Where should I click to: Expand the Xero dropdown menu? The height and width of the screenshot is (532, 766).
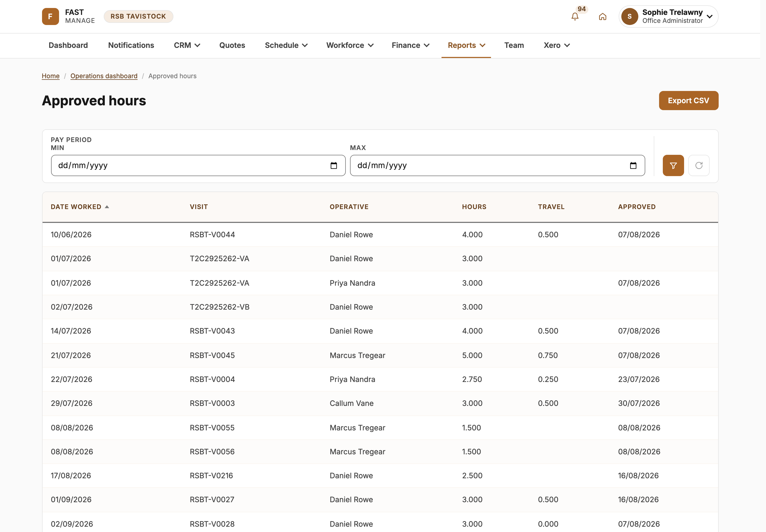[557, 45]
